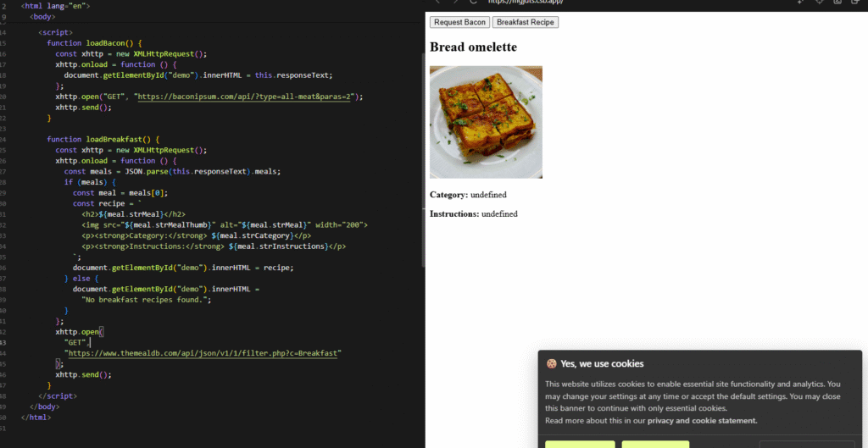Image resolution: width=868 pixels, height=448 pixels.
Task: Open the privacy and cookie statement link
Action: [x=702, y=421]
